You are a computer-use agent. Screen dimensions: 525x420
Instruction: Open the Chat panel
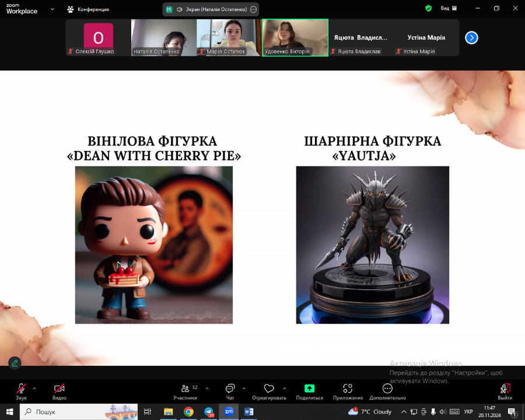(230, 391)
